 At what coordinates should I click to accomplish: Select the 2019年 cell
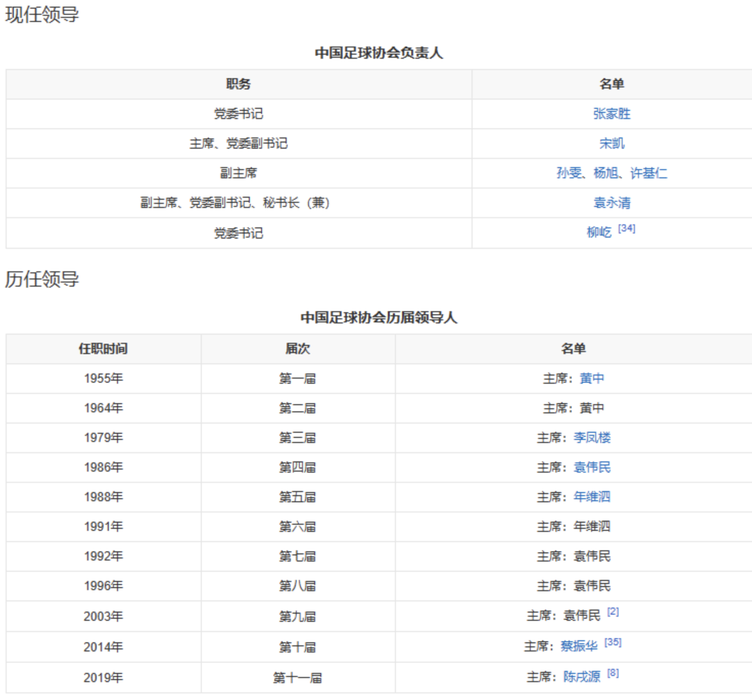coord(103,678)
